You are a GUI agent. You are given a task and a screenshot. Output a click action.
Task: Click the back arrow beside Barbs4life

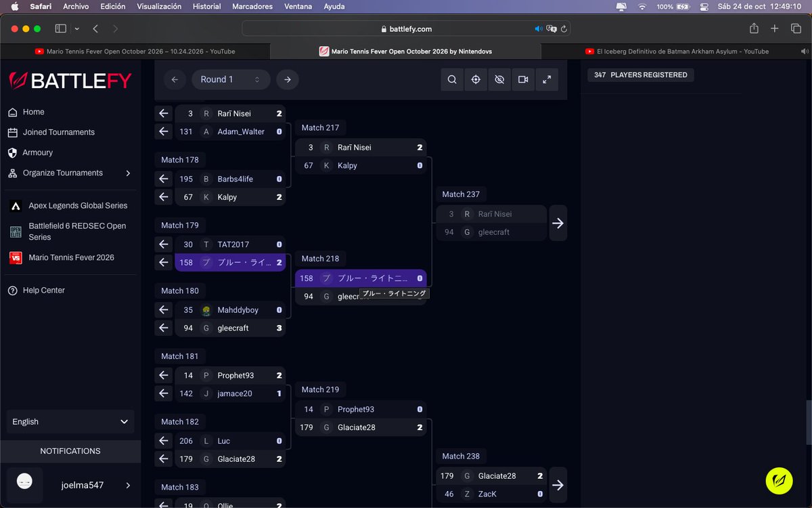[x=164, y=179]
